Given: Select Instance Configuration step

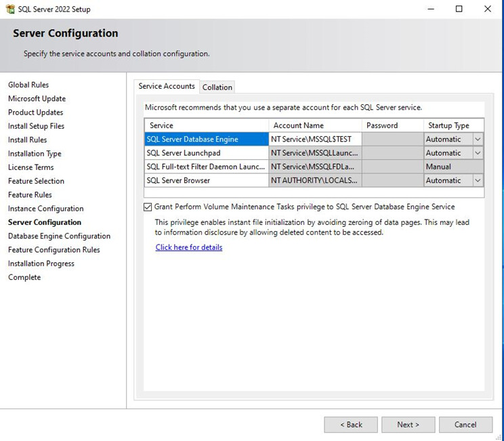Looking at the screenshot, I should (x=45, y=209).
